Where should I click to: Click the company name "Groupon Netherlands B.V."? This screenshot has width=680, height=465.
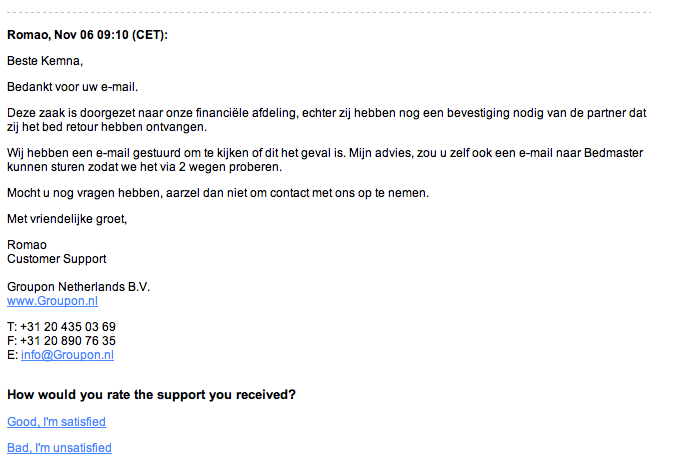pyautogui.click(x=78, y=287)
